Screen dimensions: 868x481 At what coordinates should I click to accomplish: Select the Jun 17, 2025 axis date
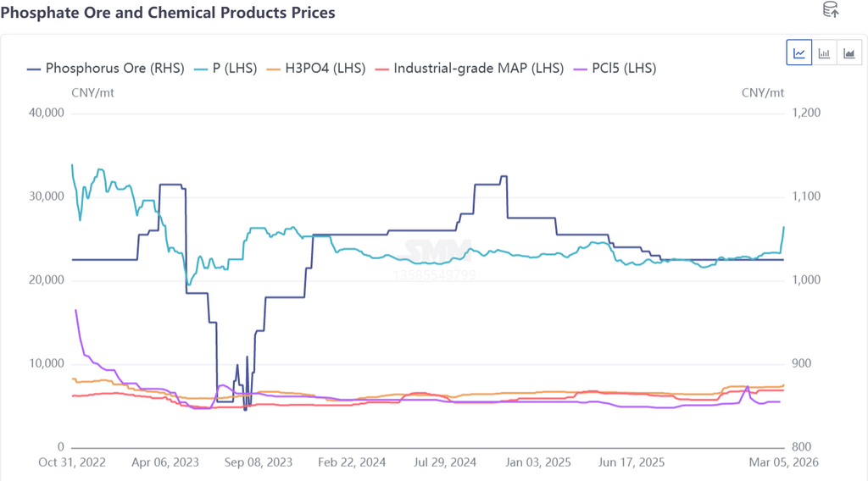click(631, 463)
